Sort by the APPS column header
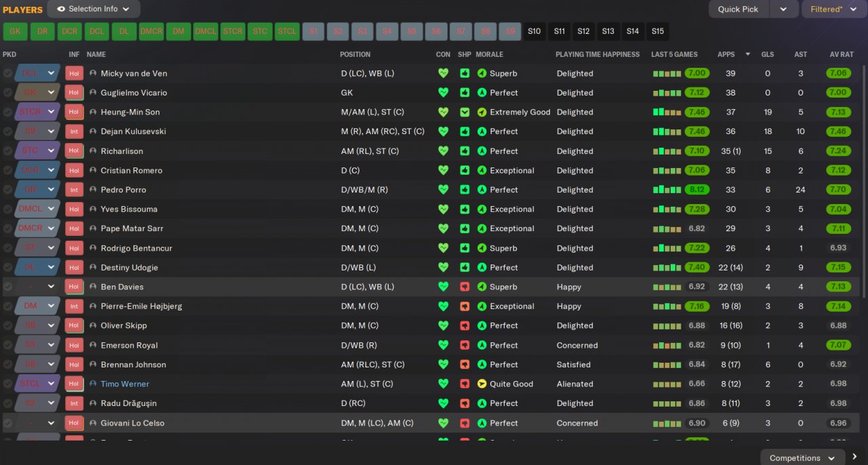Viewport: 868px width, 465px height. 726,54
